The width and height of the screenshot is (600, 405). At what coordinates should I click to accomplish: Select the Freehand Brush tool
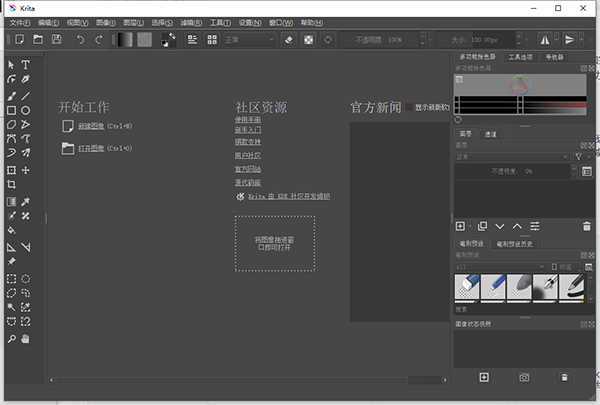coord(11,96)
